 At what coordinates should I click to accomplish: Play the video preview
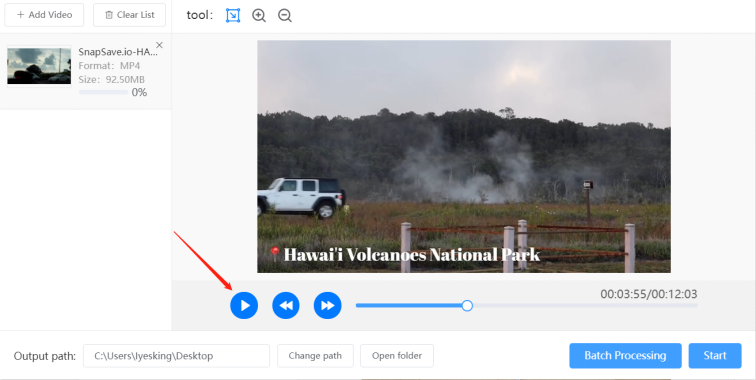point(244,305)
